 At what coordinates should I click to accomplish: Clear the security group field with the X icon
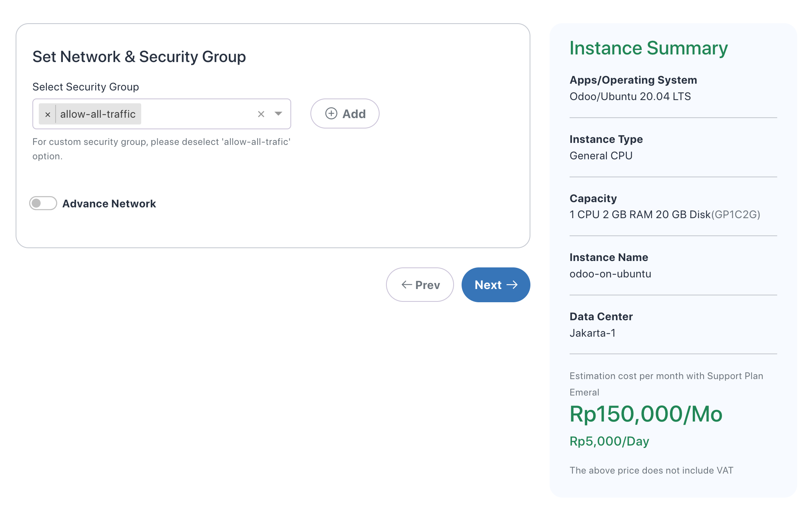tap(261, 114)
